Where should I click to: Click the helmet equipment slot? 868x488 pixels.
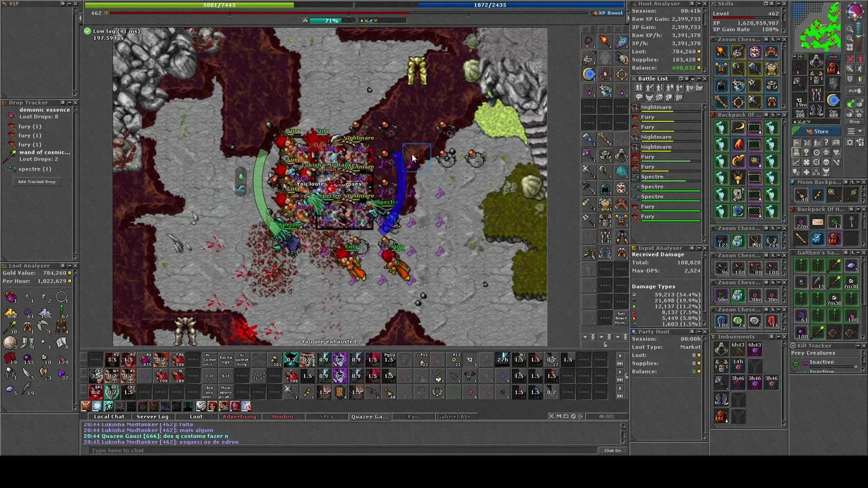[816, 60]
